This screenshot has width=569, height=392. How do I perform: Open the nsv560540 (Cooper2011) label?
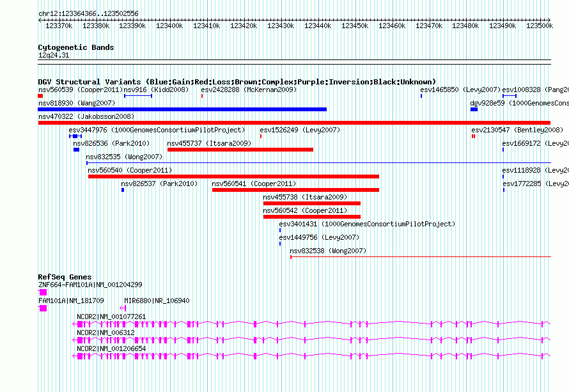point(130,170)
